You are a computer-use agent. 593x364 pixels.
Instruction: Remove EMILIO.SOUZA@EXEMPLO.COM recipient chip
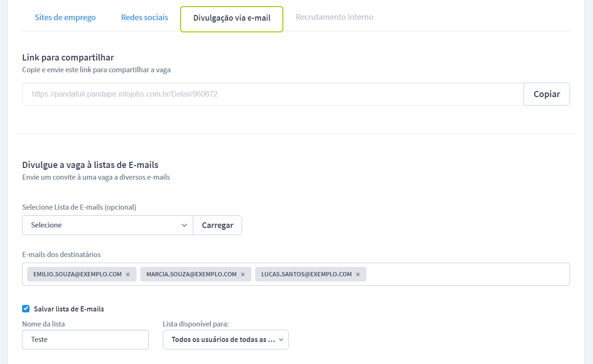pyautogui.click(x=128, y=274)
